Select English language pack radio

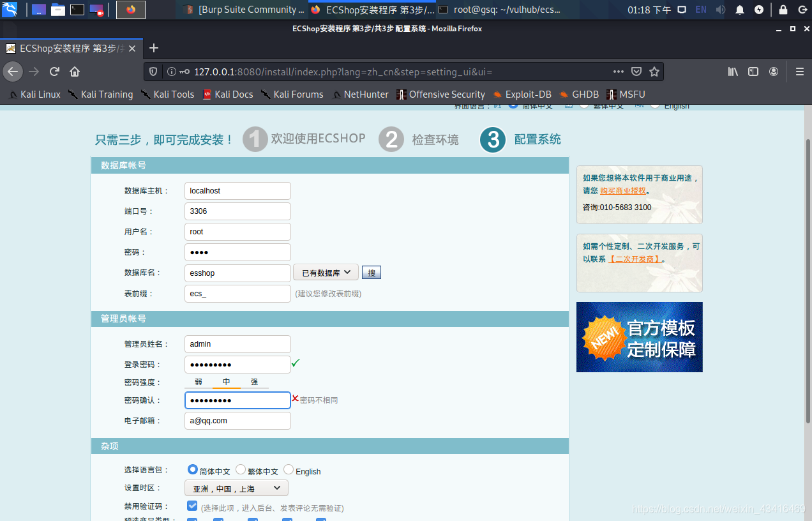coord(289,469)
